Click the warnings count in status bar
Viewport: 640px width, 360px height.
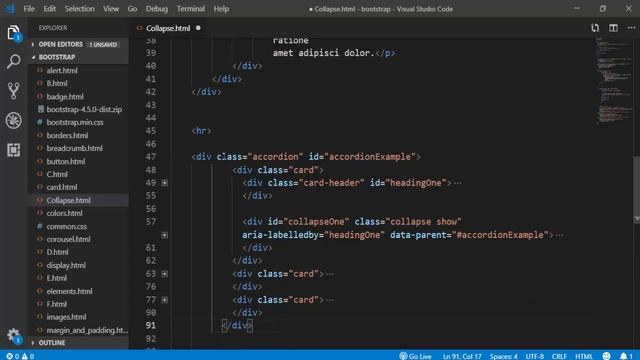28,356
